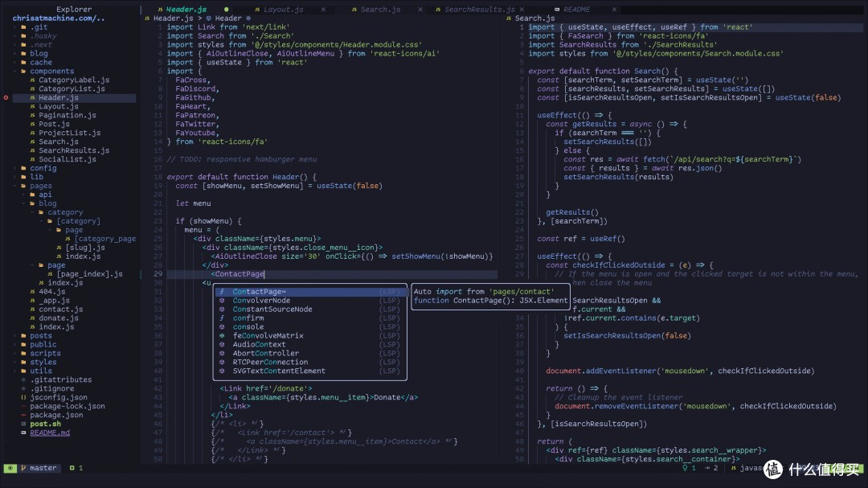Switch to the Search.js tab
Screen dimensions: 868x488
click(380, 10)
